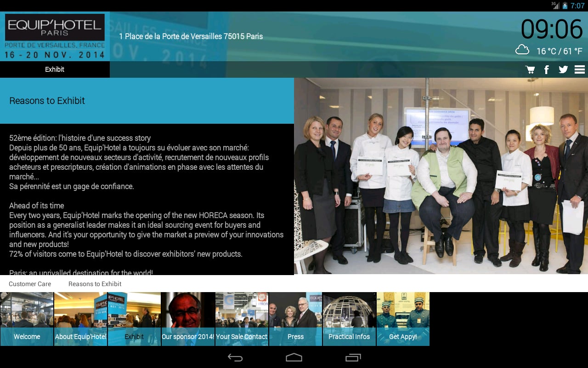Select the Exhibit header tab
Image resolution: width=588 pixels, height=368 pixels.
pos(55,69)
